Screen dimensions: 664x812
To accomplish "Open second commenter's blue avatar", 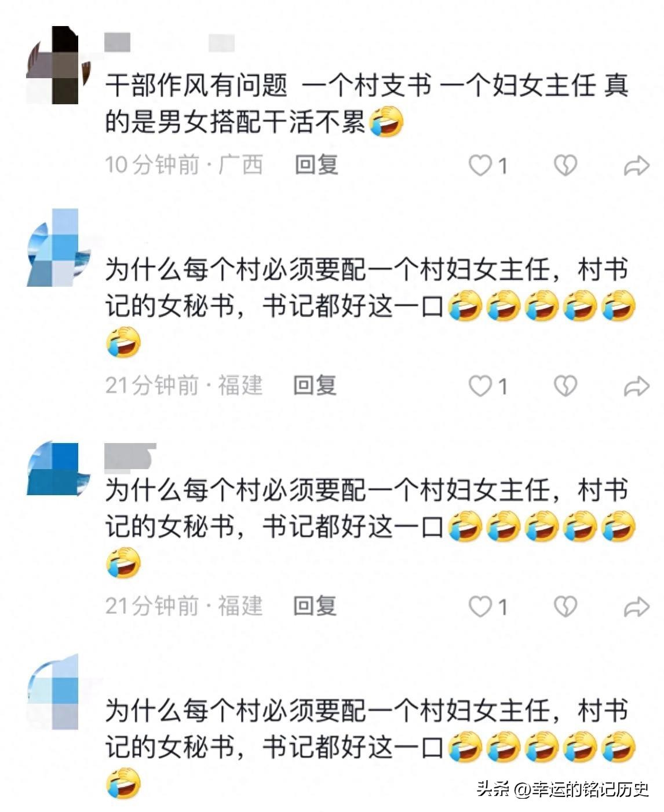I will coord(59,248).
